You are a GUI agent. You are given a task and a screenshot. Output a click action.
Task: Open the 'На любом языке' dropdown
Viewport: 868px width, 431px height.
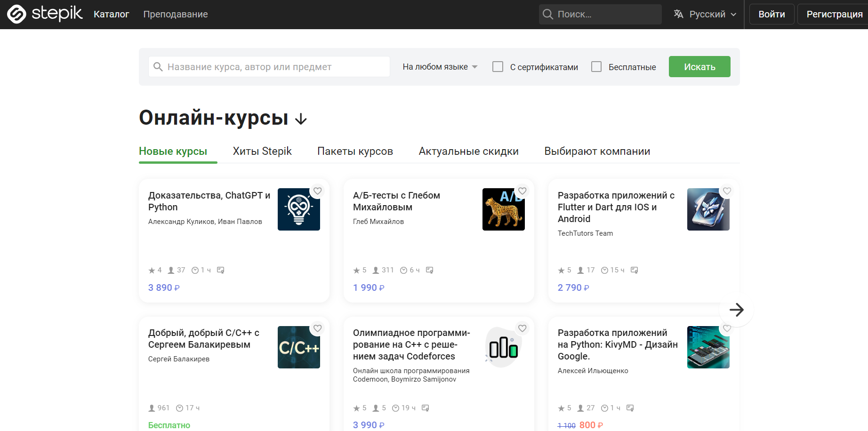tap(440, 67)
